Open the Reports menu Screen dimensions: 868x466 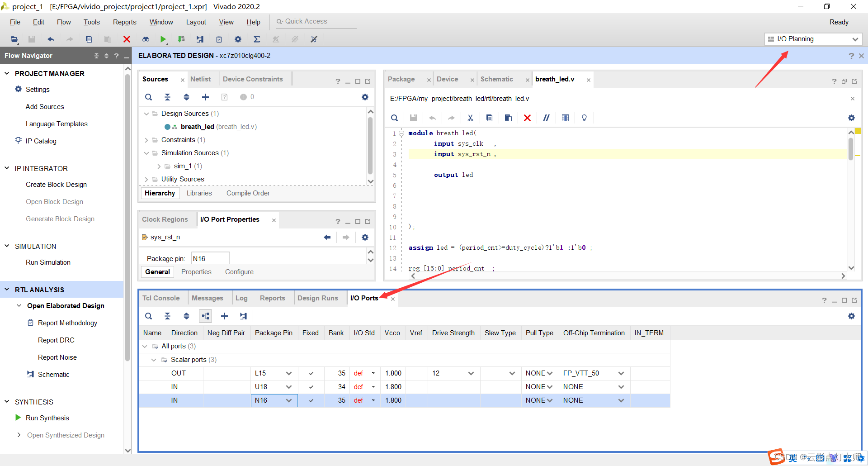125,22
